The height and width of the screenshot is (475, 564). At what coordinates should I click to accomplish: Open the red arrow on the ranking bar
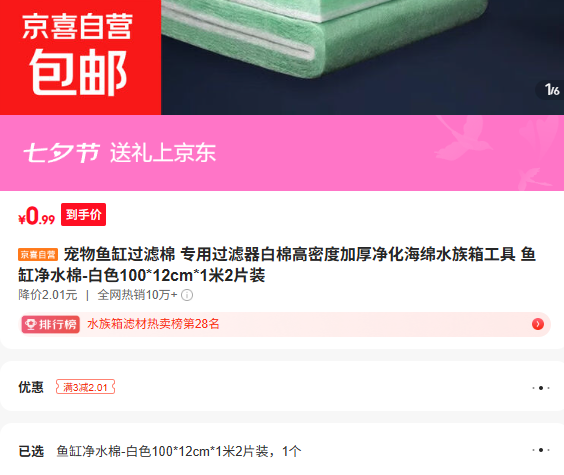[x=538, y=324]
